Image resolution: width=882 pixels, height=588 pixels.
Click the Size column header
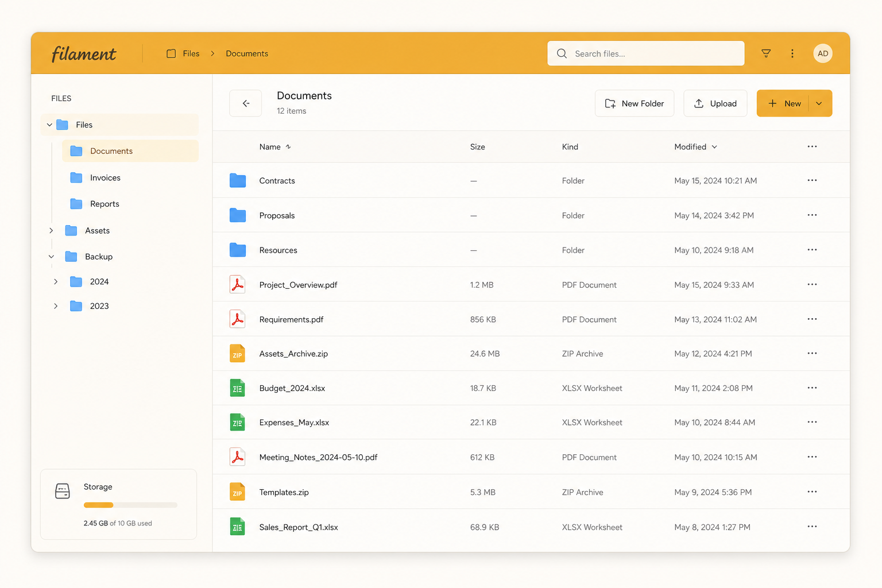(477, 147)
